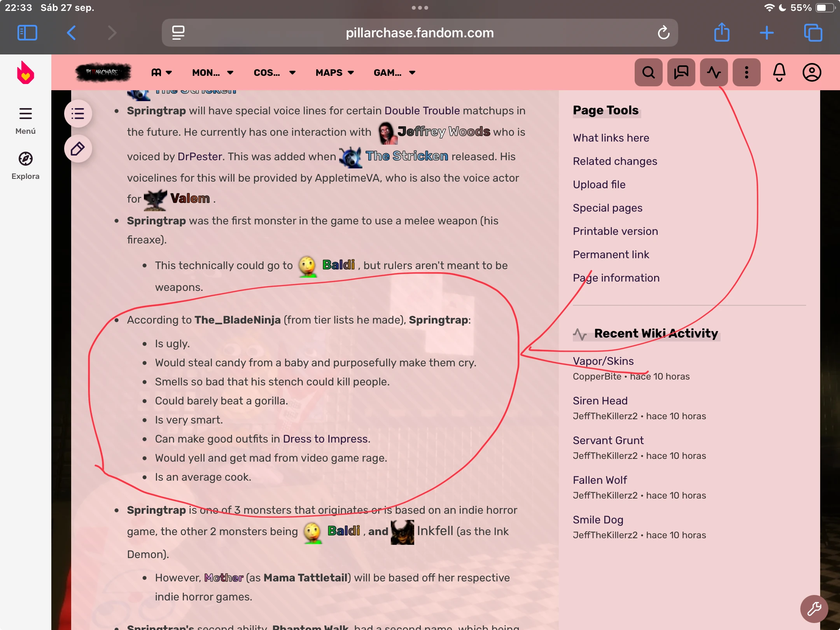Open the three-dot more options button
The image size is (840, 630).
click(x=746, y=72)
